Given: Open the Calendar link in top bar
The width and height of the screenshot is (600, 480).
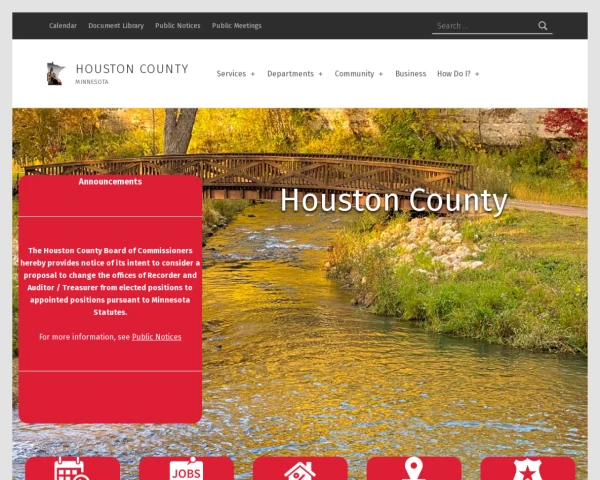Looking at the screenshot, I should tap(63, 26).
